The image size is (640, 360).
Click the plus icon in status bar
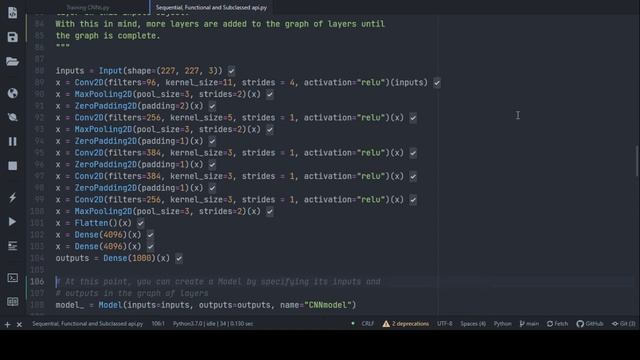pyautogui.click(x=7, y=324)
